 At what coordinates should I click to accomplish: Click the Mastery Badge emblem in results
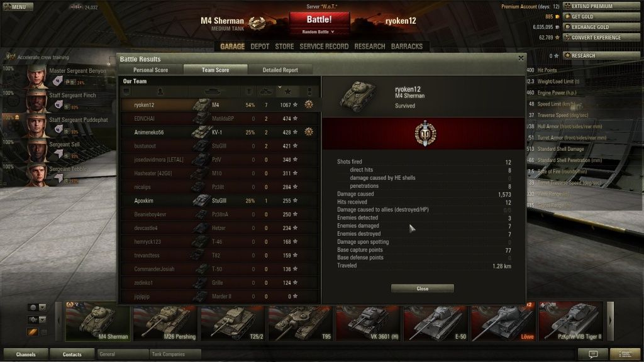[425, 133]
